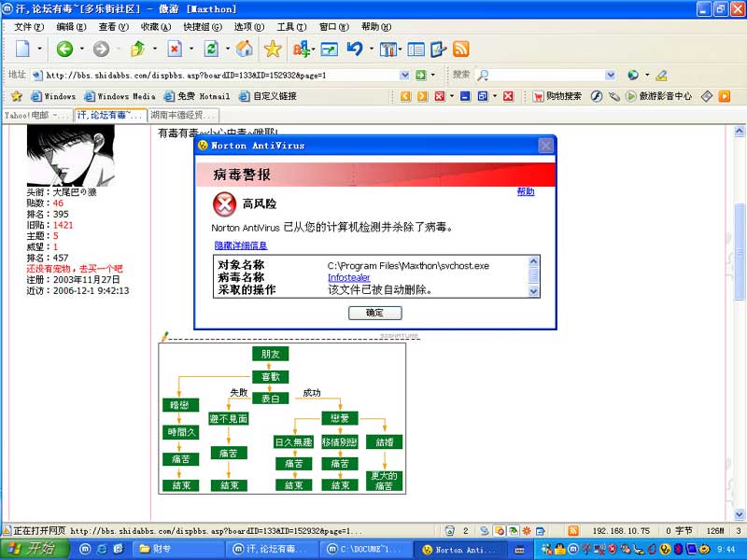Open the Back button history dropdown arrow
747x560 pixels.
(x=81, y=49)
